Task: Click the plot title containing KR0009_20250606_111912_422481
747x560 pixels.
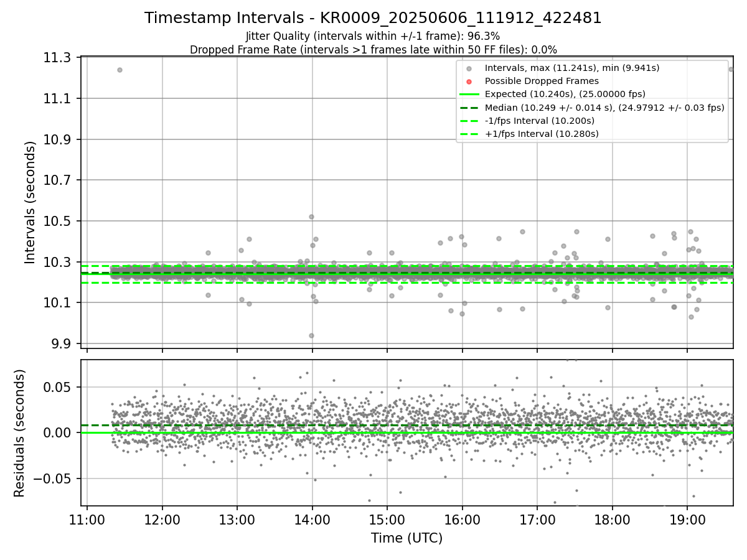Action: click(x=373, y=18)
